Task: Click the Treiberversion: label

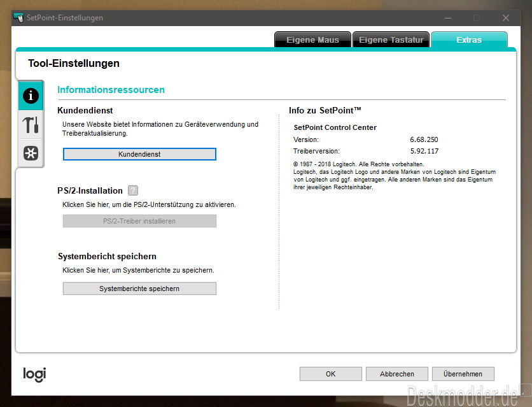Action: (316, 151)
